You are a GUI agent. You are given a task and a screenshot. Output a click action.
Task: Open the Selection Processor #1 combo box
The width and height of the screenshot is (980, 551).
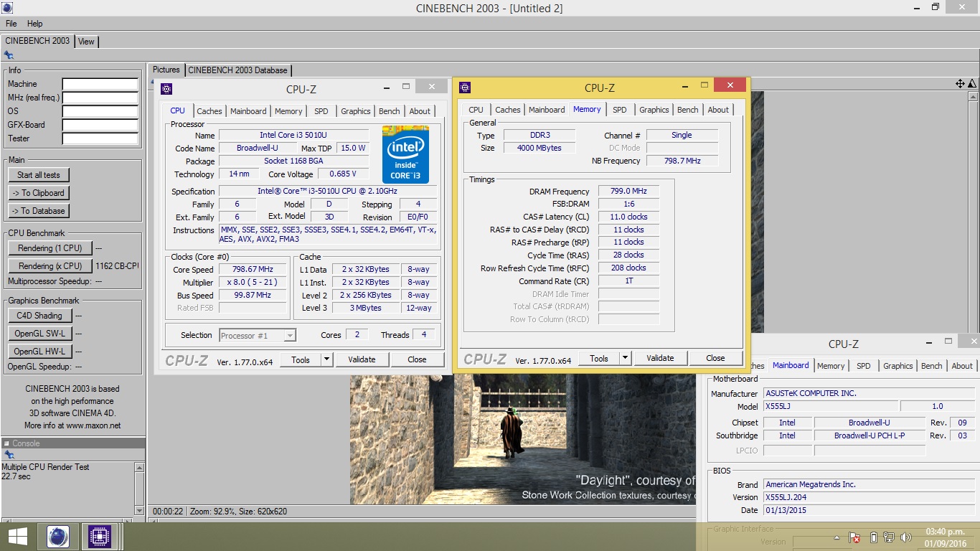(258, 335)
